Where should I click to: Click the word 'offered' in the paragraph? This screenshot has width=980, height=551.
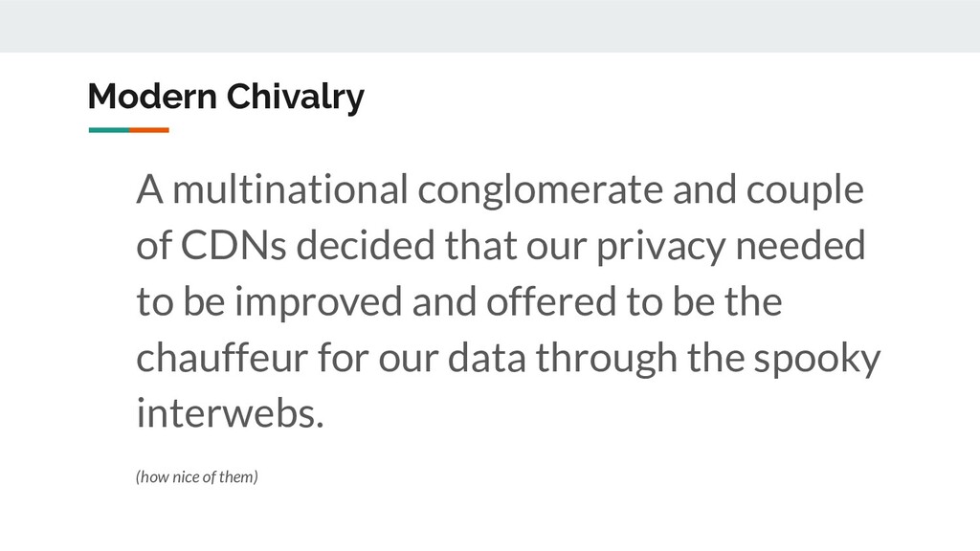(x=551, y=301)
